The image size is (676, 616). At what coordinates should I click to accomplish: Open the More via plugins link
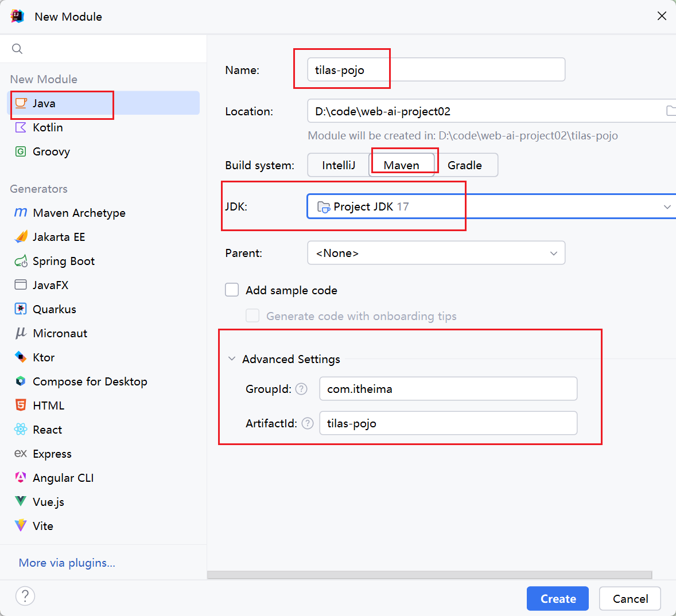pyautogui.click(x=67, y=563)
